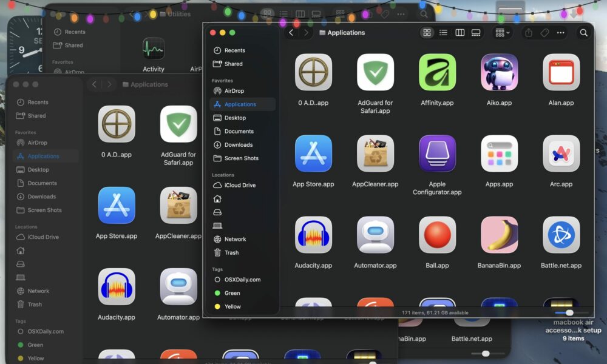
Task: Click the search magnifier in front window
Action: (x=583, y=33)
